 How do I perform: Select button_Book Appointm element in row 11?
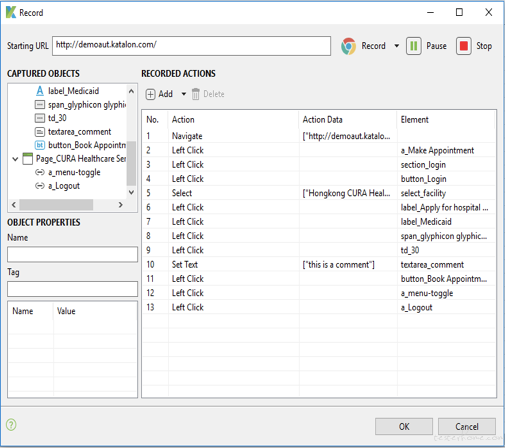tap(446, 279)
